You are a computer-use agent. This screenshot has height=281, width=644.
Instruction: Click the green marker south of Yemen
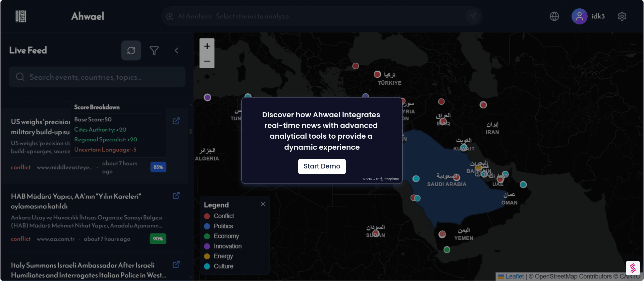447,250
